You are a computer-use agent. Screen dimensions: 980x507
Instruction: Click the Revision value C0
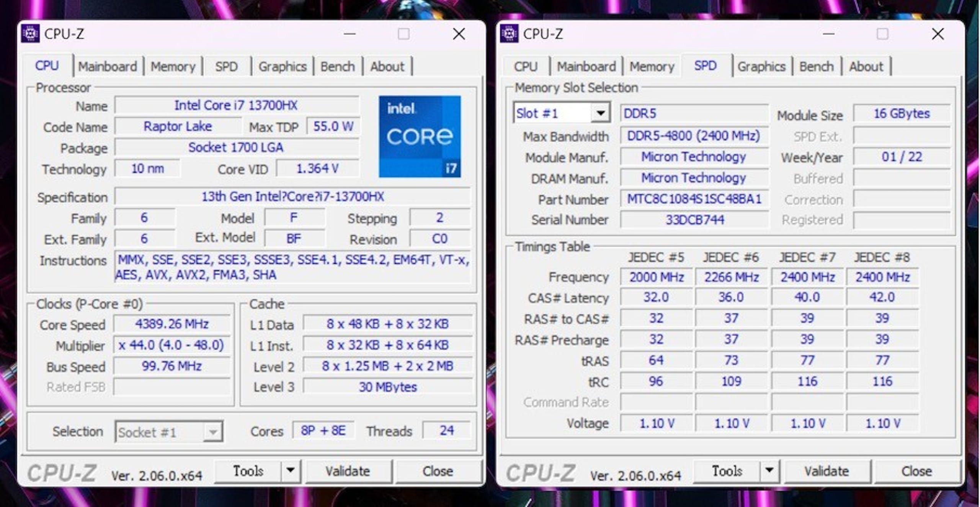440,239
